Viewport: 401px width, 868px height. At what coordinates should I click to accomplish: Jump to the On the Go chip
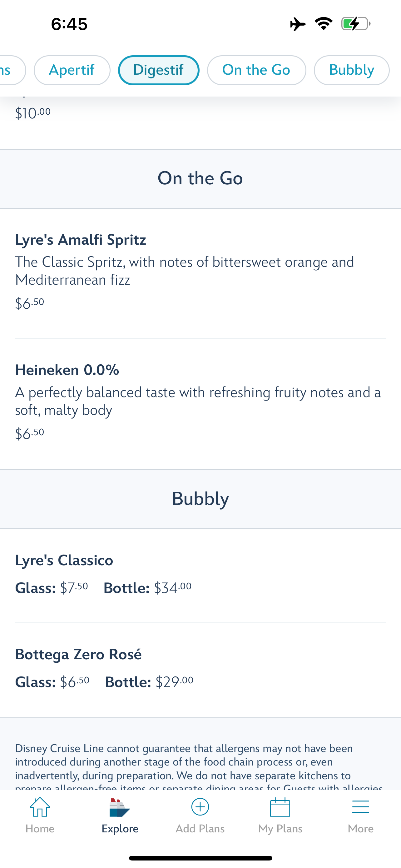pyautogui.click(x=256, y=70)
